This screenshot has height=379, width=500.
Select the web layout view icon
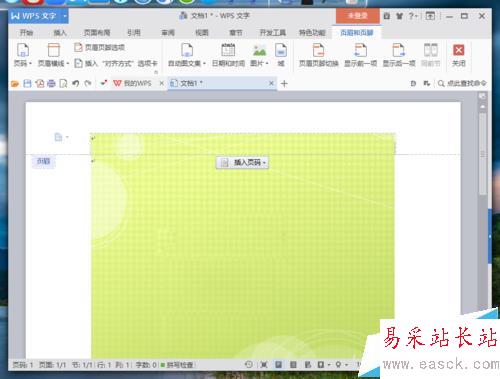(x=308, y=365)
